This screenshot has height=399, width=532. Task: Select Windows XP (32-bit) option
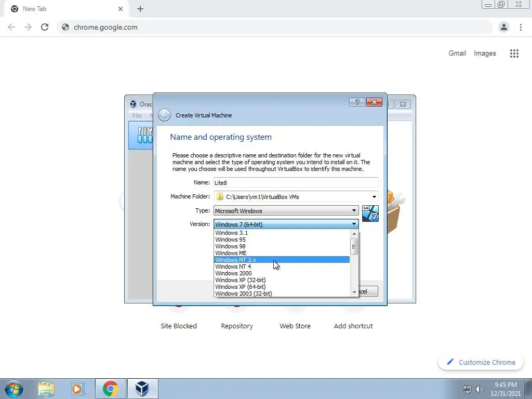click(x=282, y=280)
